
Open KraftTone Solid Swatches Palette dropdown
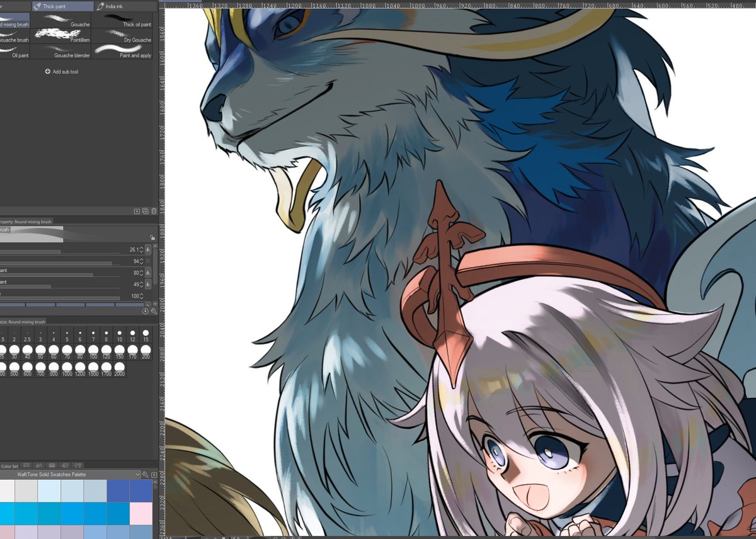pos(70,475)
